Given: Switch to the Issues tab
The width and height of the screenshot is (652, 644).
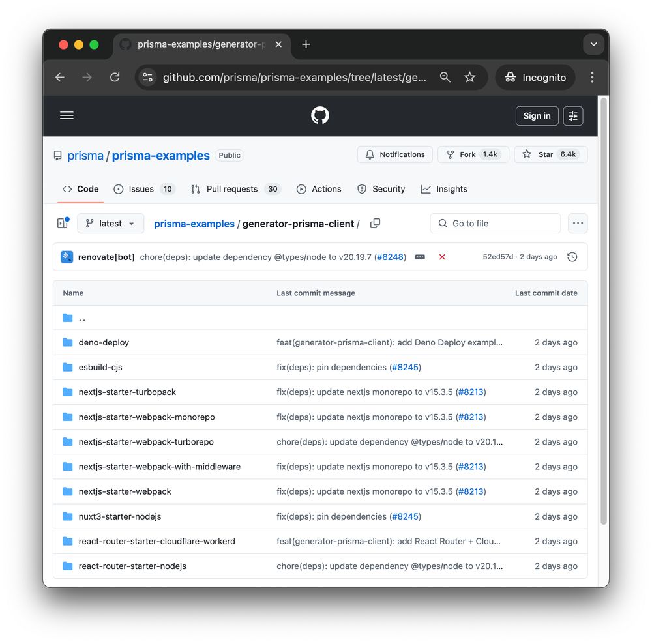Looking at the screenshot, I should coord(144,189).
